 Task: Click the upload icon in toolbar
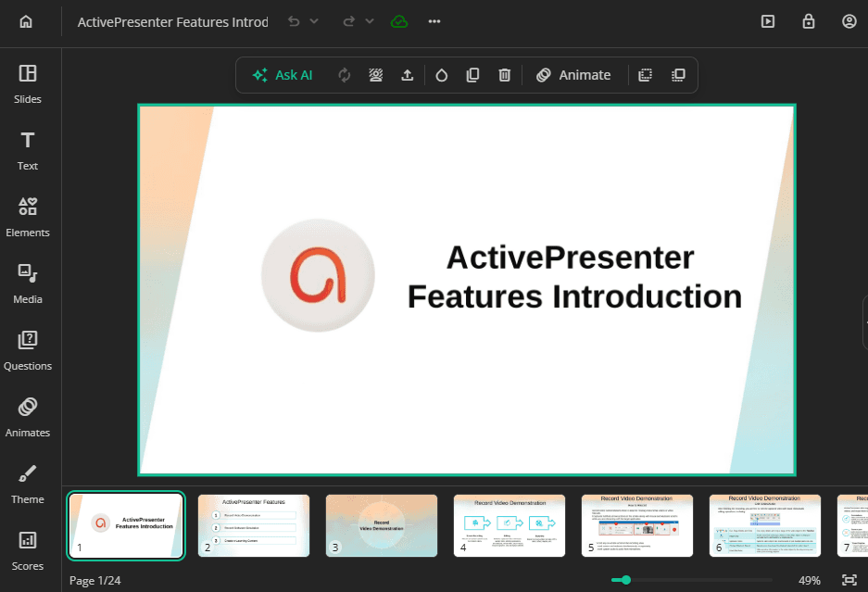click(x=408, y=75)
